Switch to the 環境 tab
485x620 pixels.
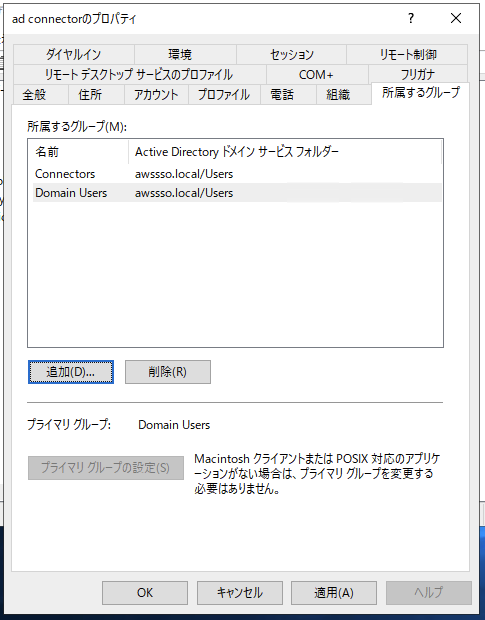(185, 54)
